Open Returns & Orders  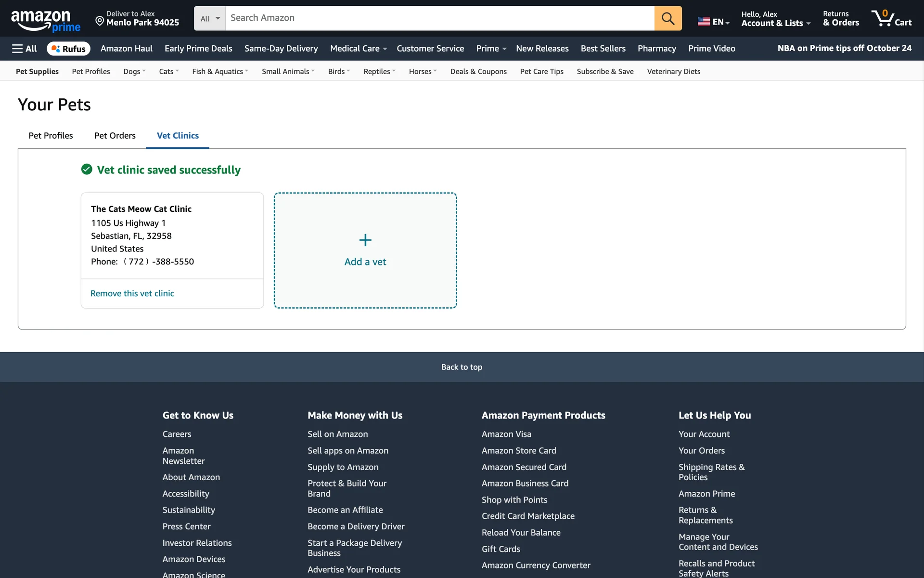(840, 19)
